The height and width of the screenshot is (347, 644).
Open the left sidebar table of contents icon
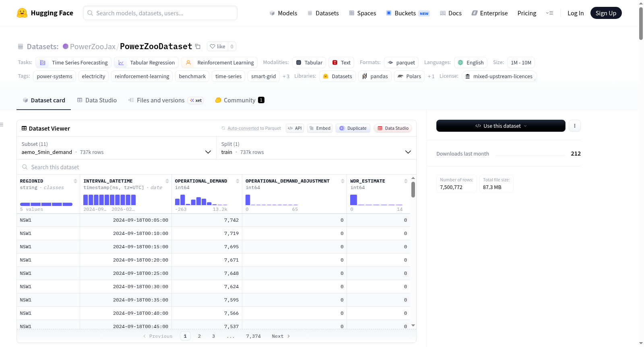point(2,125)
